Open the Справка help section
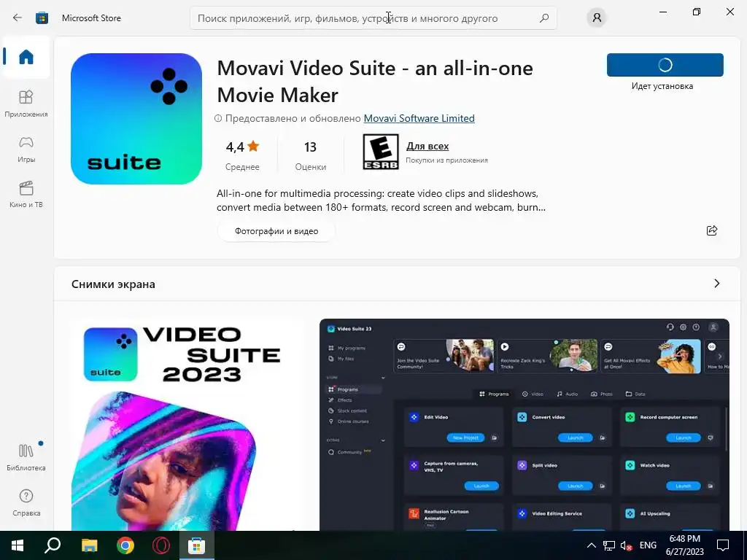The width and height of the screenshot is (747, 560). pyautogui.click(x=26, y=503)
